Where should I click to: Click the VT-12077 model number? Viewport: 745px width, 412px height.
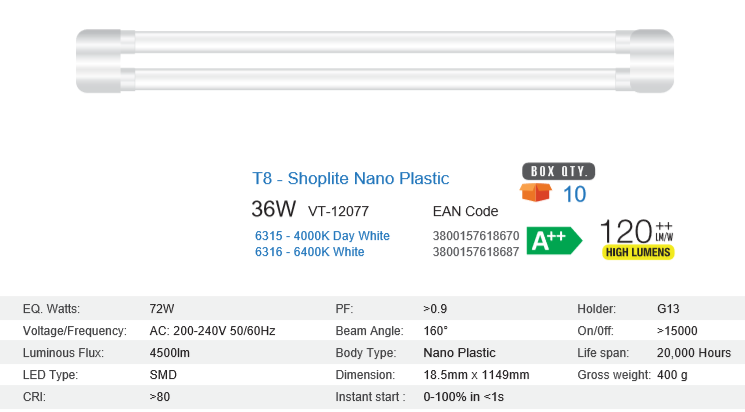[x=339, y=212]
